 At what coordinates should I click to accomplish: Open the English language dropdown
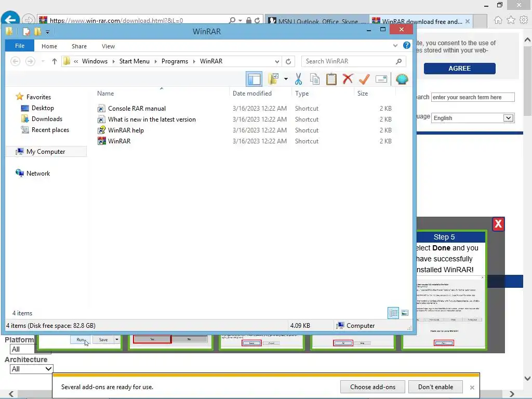(508, 118)
